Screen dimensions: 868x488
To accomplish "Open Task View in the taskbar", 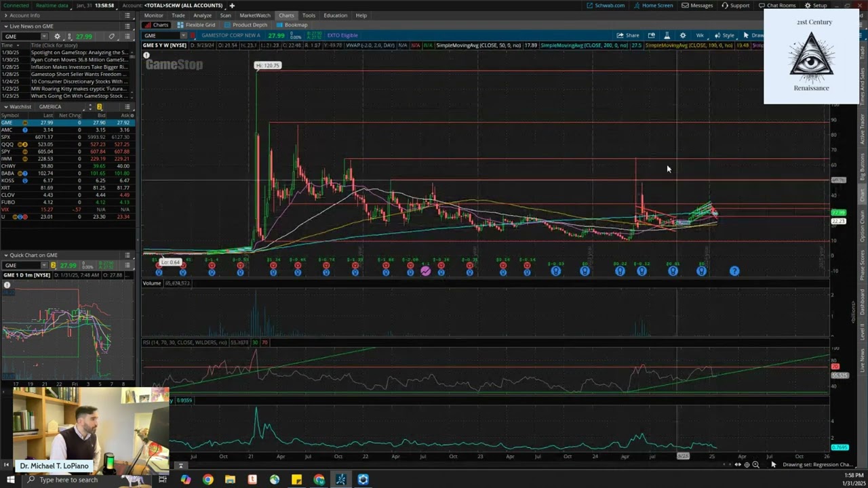I will click(x=163, y=480).
